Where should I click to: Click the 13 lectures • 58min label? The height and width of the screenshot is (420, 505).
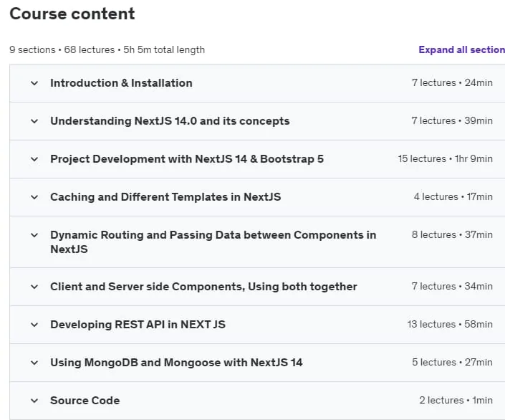click(x=450, y=325)
